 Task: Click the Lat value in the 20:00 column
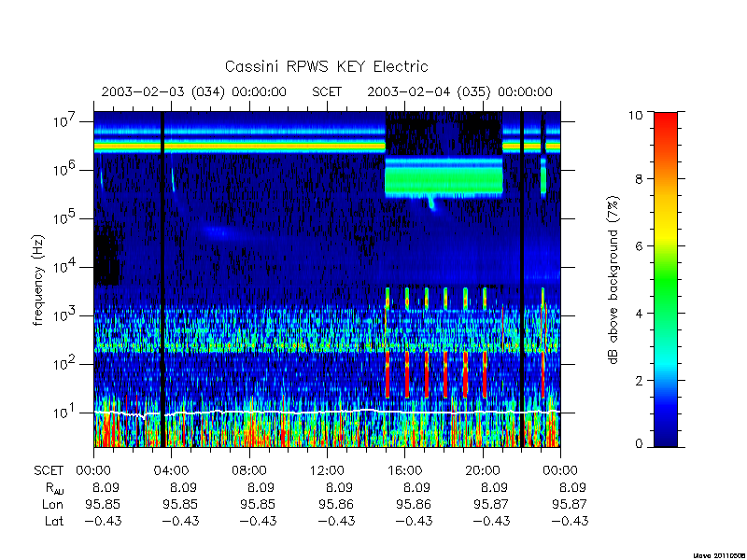point(491,521)
